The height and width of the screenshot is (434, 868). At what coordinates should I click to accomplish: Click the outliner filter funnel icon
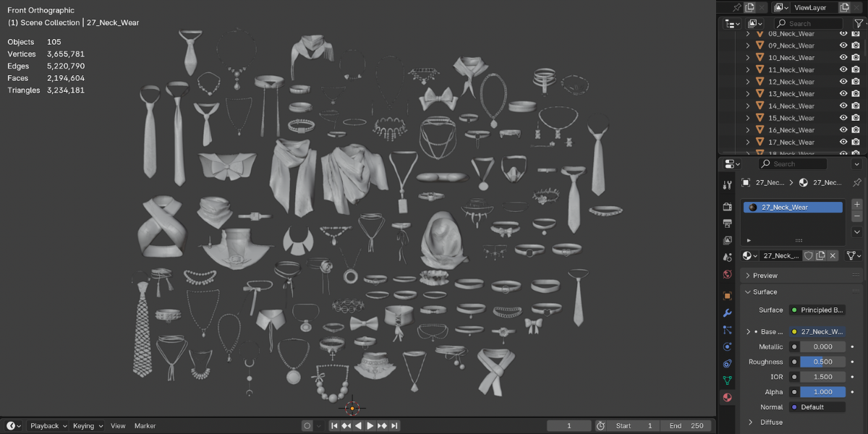(x=858, y=24)
